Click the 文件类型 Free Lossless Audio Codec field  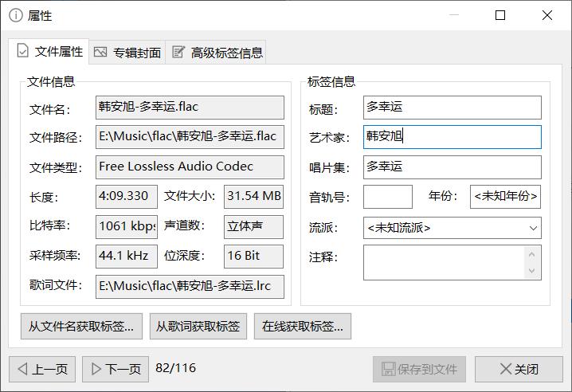190,167
